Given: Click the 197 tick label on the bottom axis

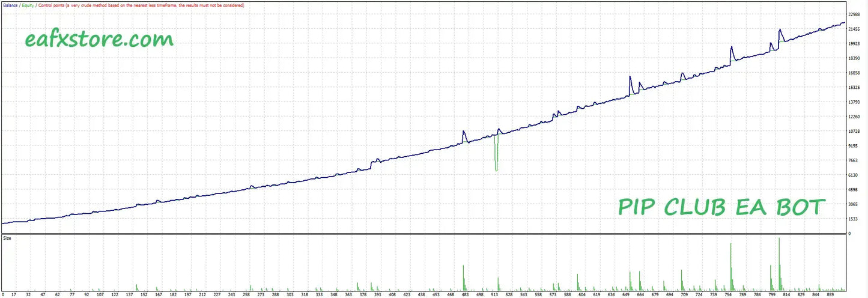Looking at the screenshot, I should pos(188,295).
